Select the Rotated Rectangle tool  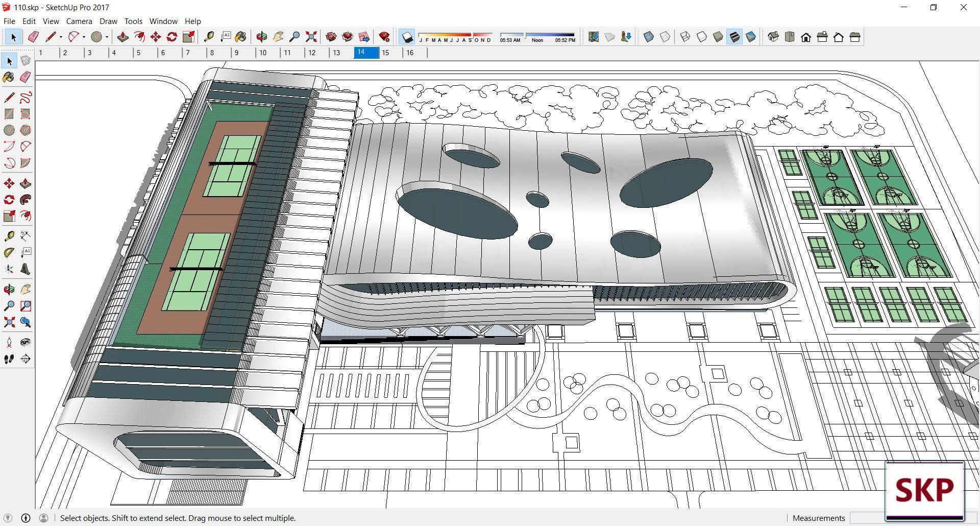[x=25, y=114]
